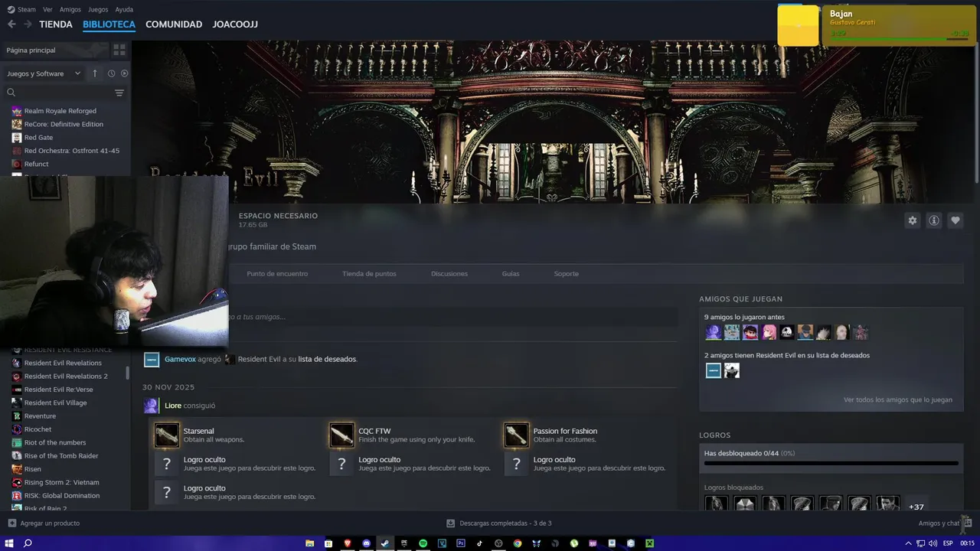Open Llore profile link
The image size is (980, 551).
pyautogui.click(x=173, y=406)
